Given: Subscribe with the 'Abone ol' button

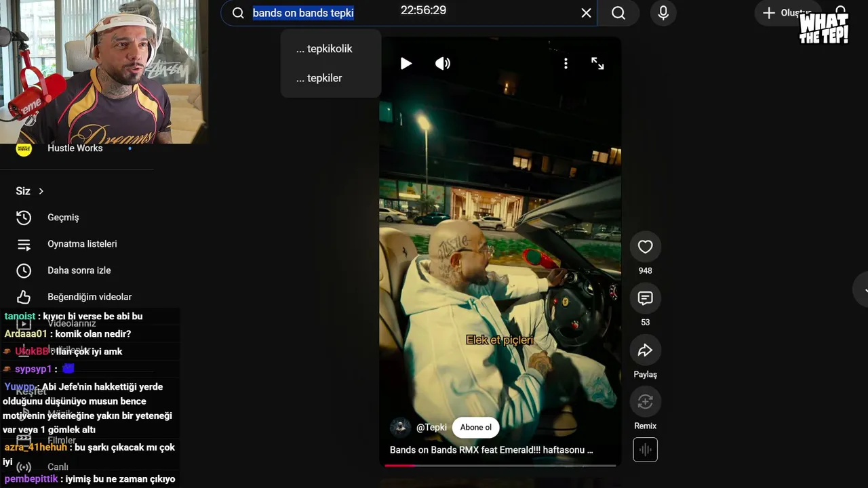Looking at the screenshot, I should click(x=476, y=428).
